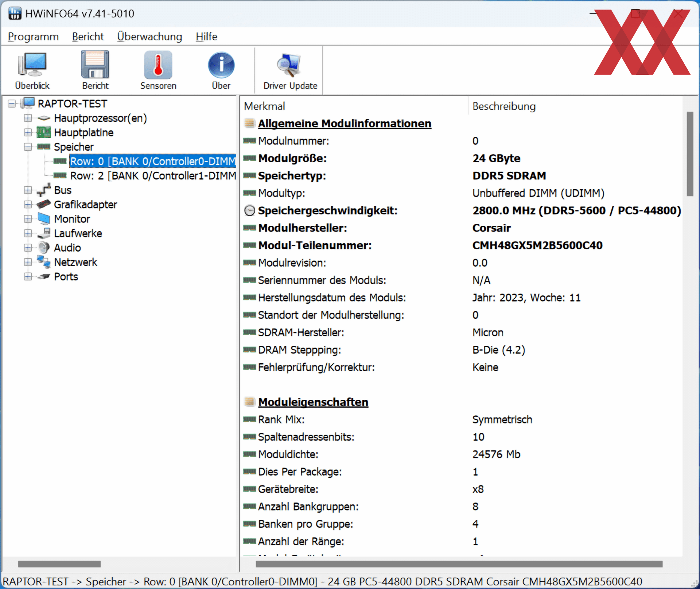Collapse the Speicher tree node

click(28, 147)
